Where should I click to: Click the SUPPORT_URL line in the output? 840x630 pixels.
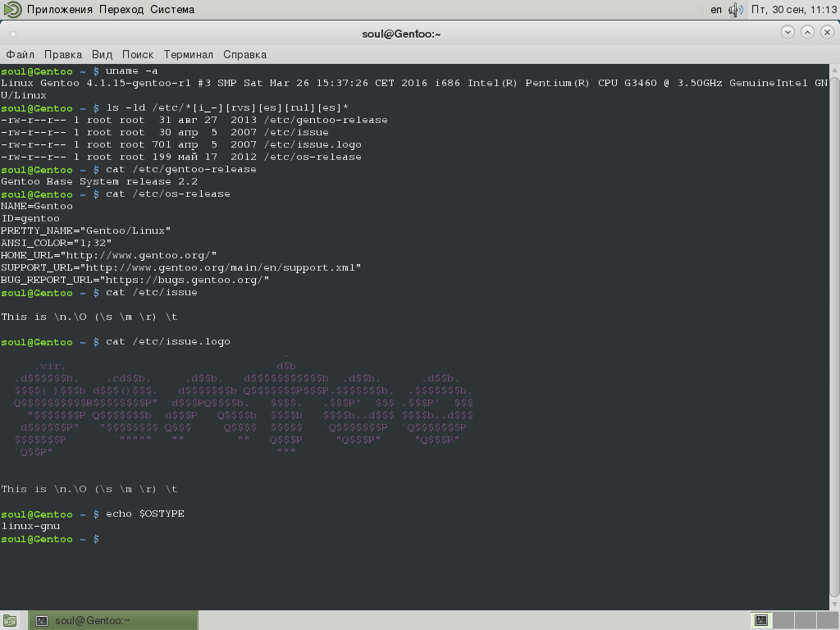click(x=181, y=268)
